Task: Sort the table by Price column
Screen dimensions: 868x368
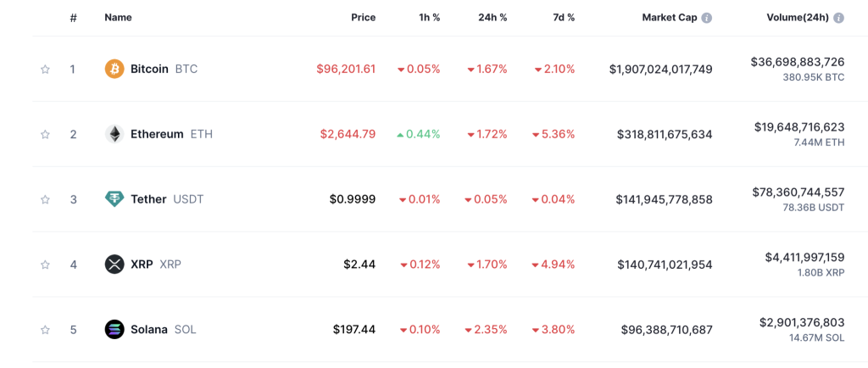Action: tap(363, 18)
